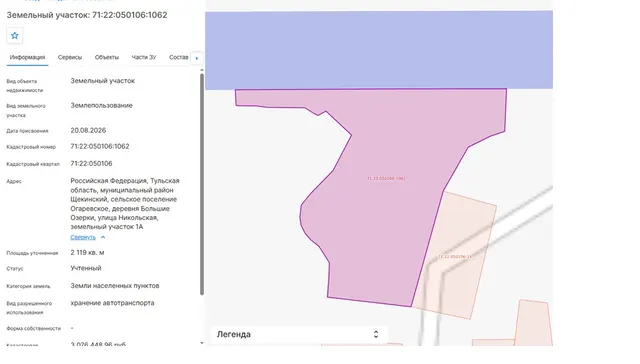640x364 pixels.
Task: Click the Категория земель label
Action: pyautogui.click(x=28, y=286)
